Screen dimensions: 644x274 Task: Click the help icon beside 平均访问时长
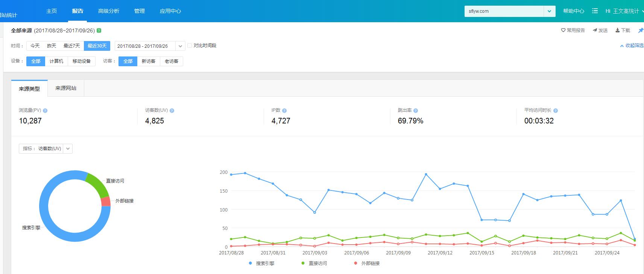(x=556, y=111)
